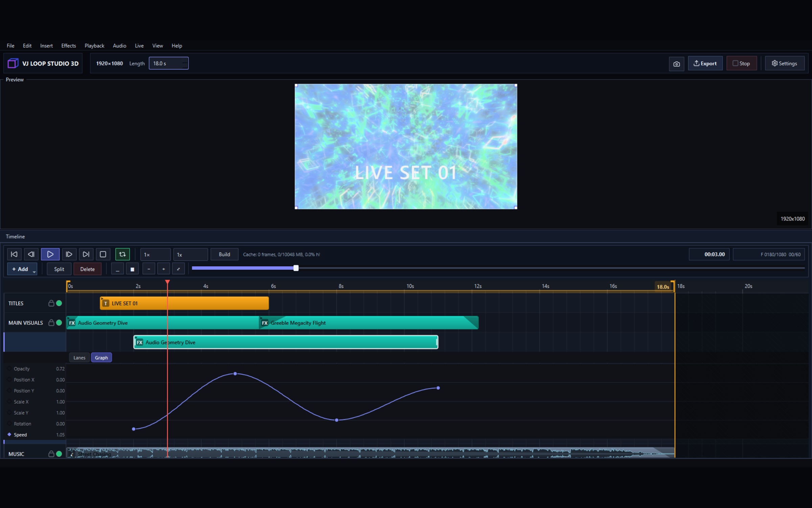The height and width of the screenshot is (508, 812).
Task: Click the Split button
Action: coord(59,269)
